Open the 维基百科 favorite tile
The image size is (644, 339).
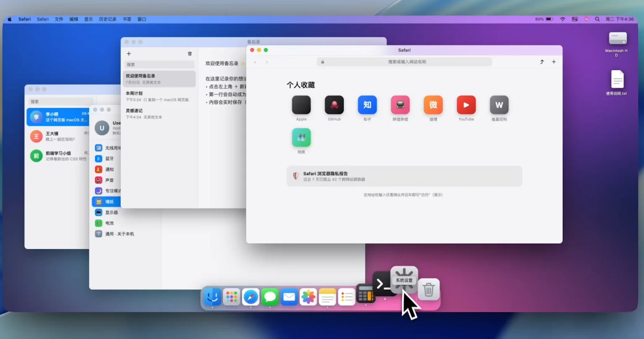pyautogui.click(x=499, y=105)
